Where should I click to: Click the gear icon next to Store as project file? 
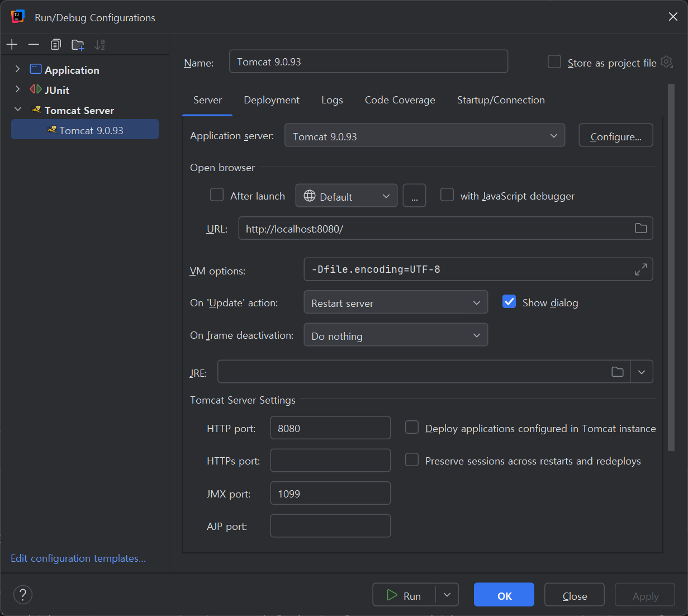tap(667, 62)
